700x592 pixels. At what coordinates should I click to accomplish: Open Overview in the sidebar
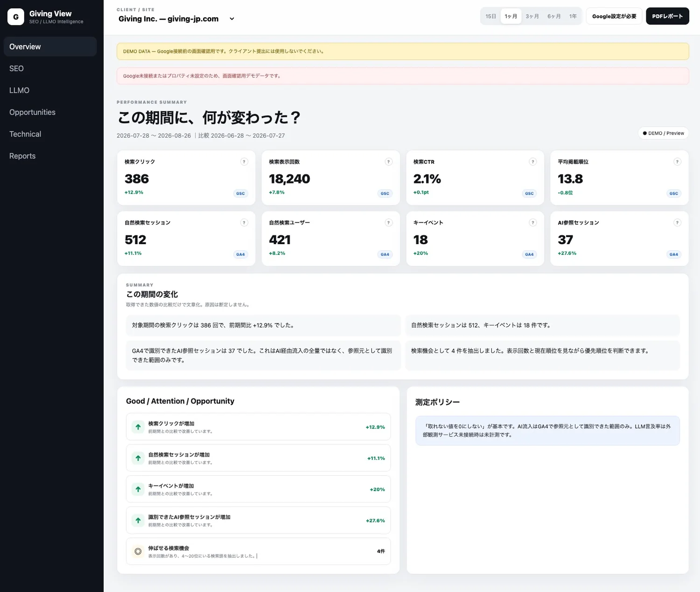[x=50, y=47]
